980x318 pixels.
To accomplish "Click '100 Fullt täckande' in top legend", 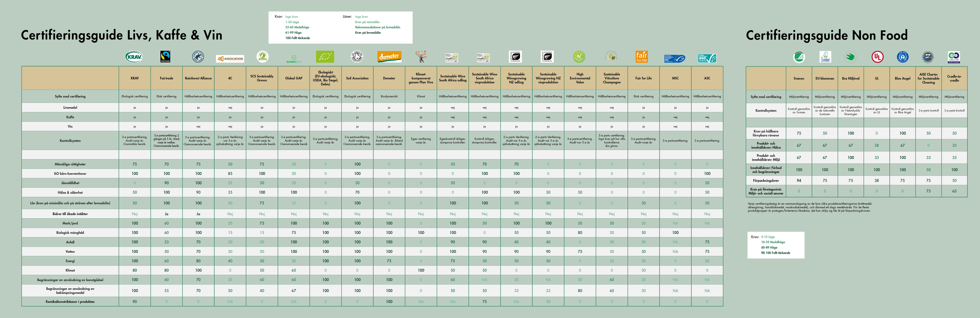I will [x=297, y=38].
